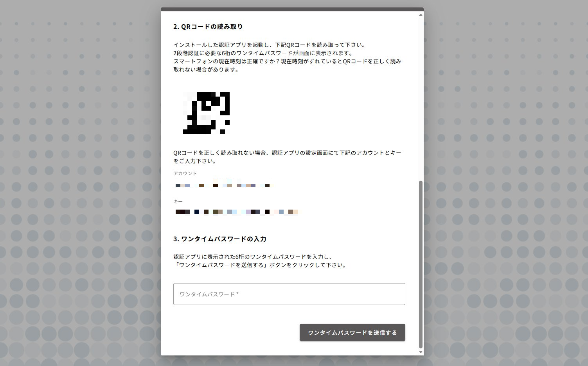Click the line starting 認証アプリに表示された6桁
This screenshot has width=588, height=366.
[x=253, y=257]
